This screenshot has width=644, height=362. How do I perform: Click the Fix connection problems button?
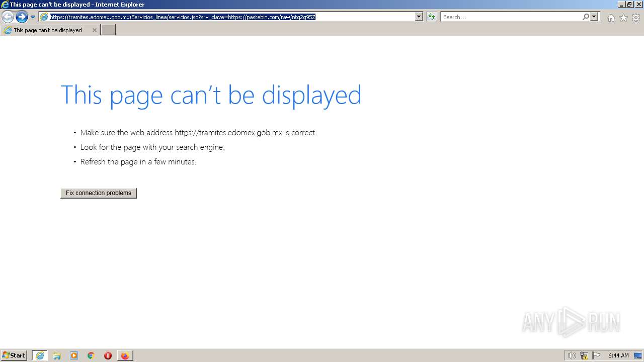coord(99,193)
